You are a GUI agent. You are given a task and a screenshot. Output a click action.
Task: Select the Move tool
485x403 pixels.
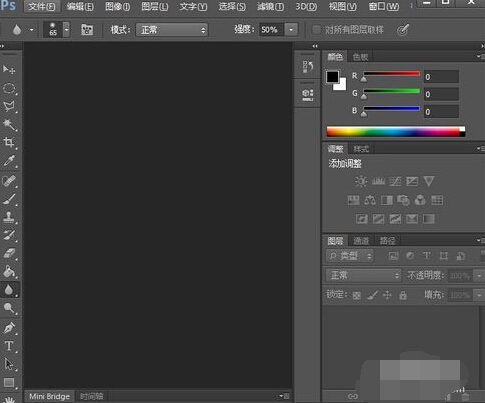[x=9, y=69]
